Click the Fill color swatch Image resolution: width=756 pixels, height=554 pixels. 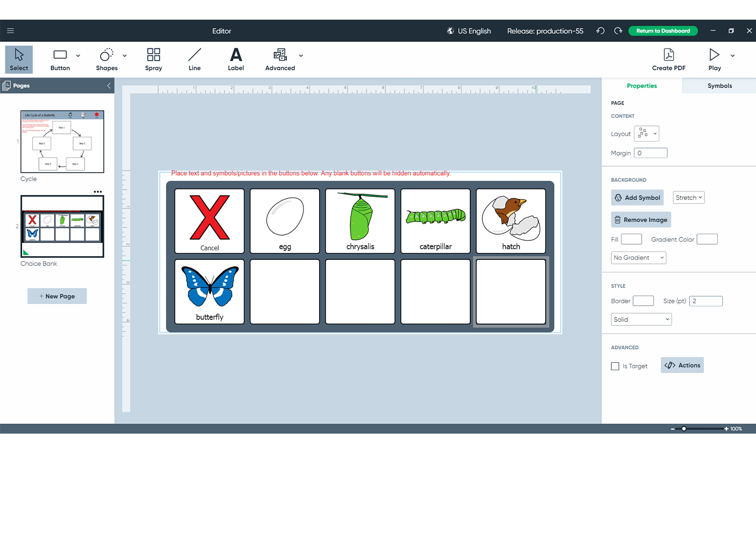point(631,239)
